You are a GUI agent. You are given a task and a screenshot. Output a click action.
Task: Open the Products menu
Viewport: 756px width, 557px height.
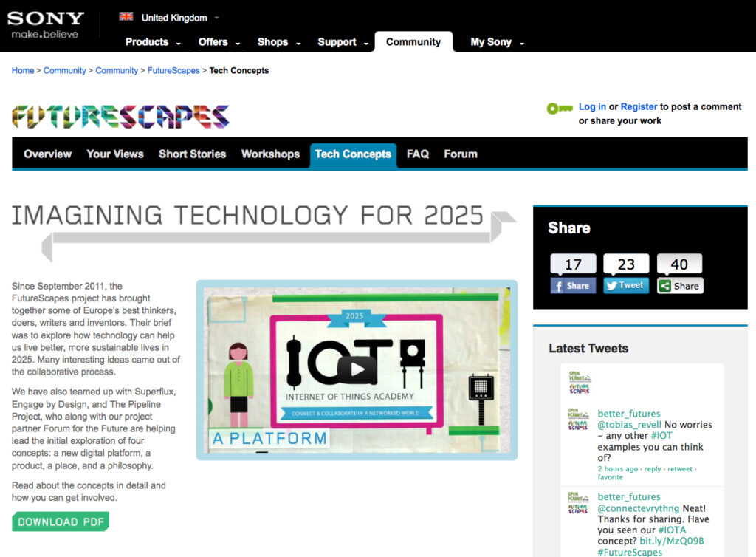pos(147,42)
